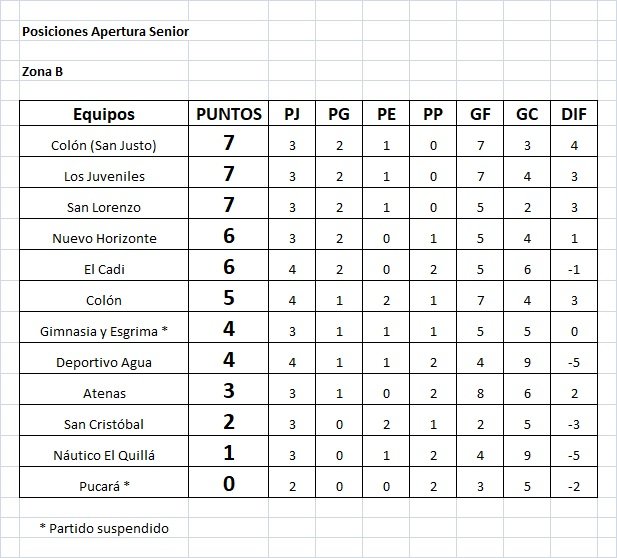Screen dimensions: 617x558
Task: Select the 'Posiciones Apertura Senior' title cell
Action: [105, 31]
